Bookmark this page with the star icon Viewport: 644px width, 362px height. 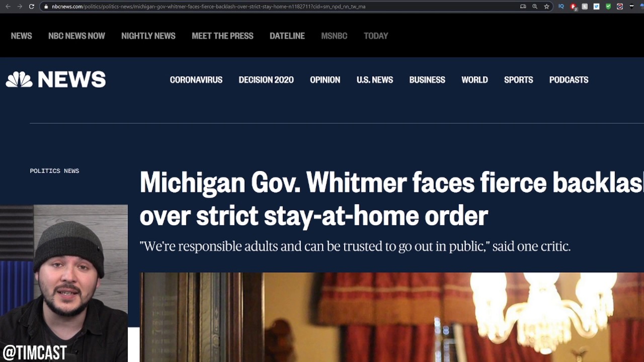pyautogui.click(x=546, y=7)
